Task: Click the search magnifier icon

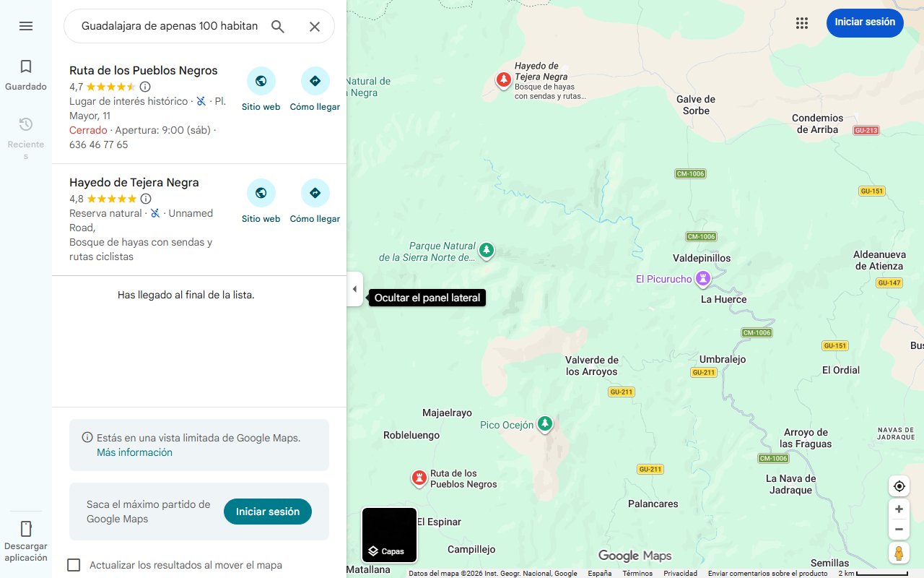Action: pos(277,26)
